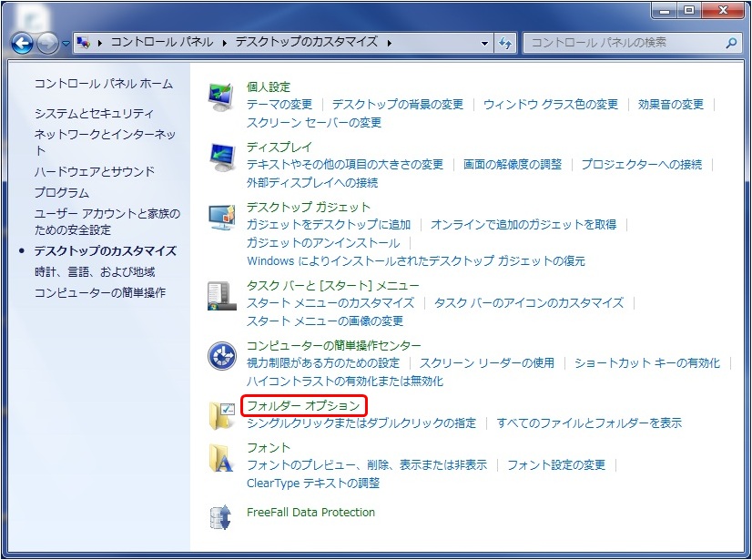The height and width of the screenshot is (560, 752).
Task: Click the 個人設定 (Personalization) monitor icon
Action: click(222, 96)
